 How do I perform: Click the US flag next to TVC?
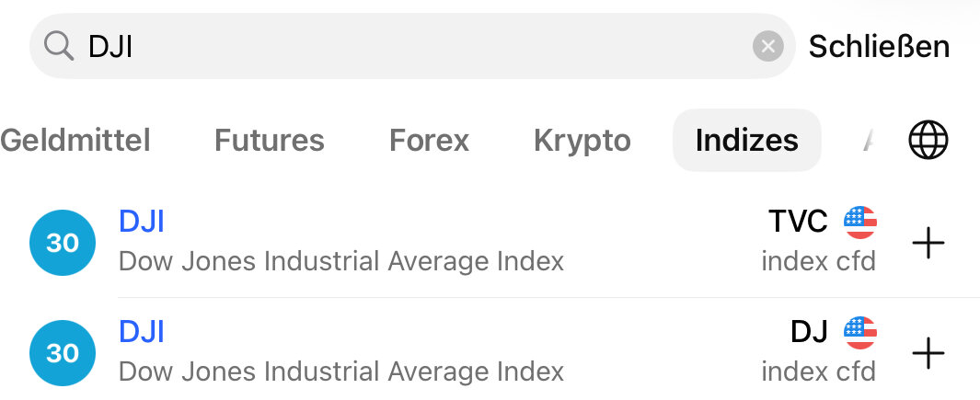coord(860,222)
